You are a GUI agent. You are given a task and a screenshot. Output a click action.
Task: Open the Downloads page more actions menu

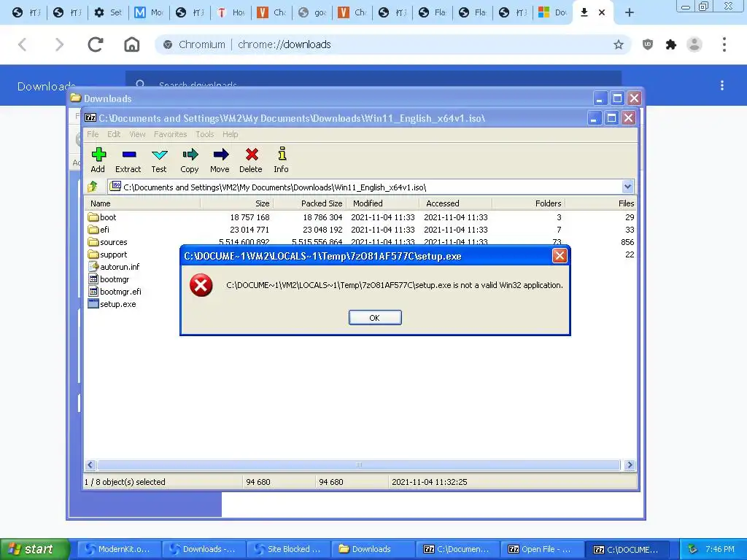(722, 85)
